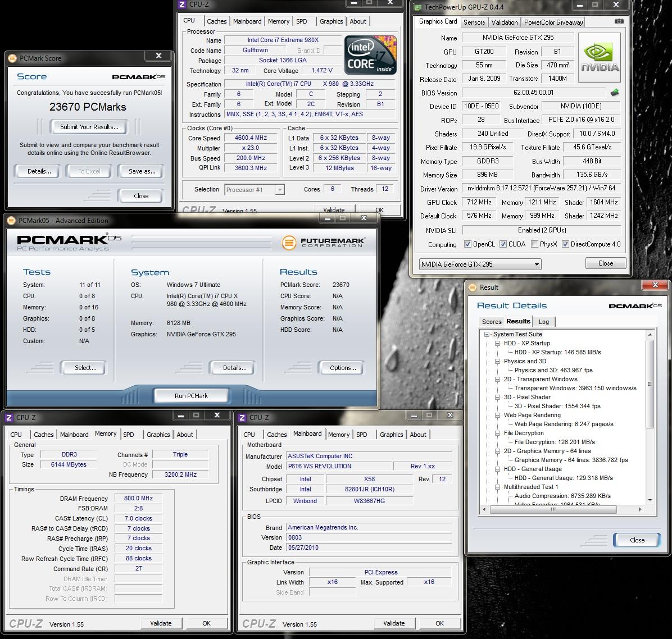Click OK in CPU-Z Mainboard window
The height and width of the screenshot is (639, 672).
[x=439, y=623]
